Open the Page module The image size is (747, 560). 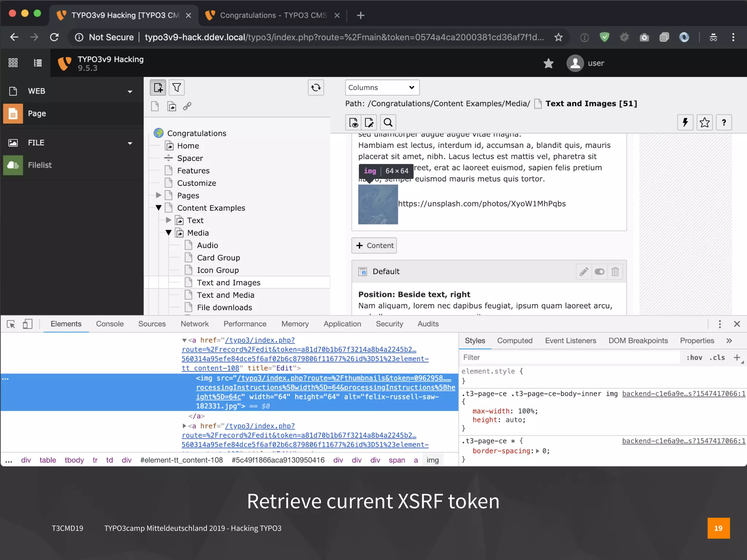click(x=72, y=113)
